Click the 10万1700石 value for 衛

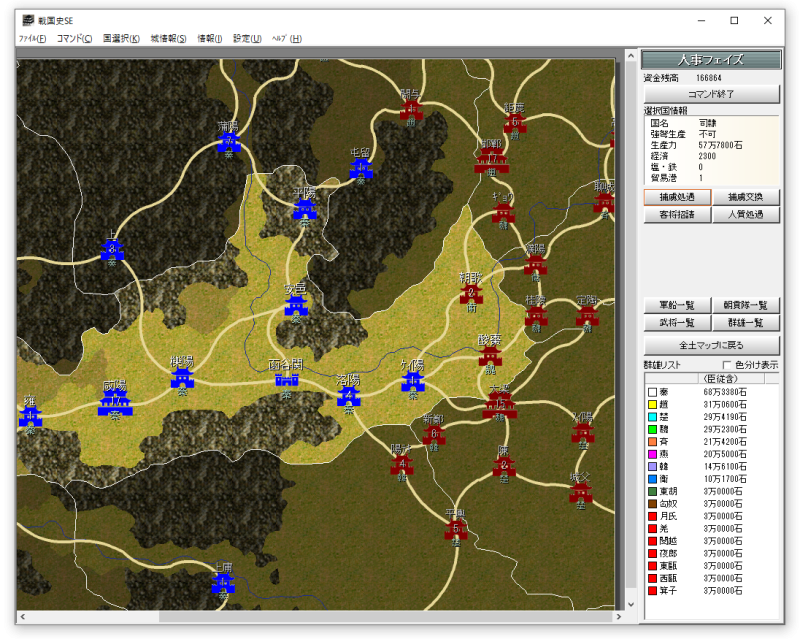[x=724, y=479]
